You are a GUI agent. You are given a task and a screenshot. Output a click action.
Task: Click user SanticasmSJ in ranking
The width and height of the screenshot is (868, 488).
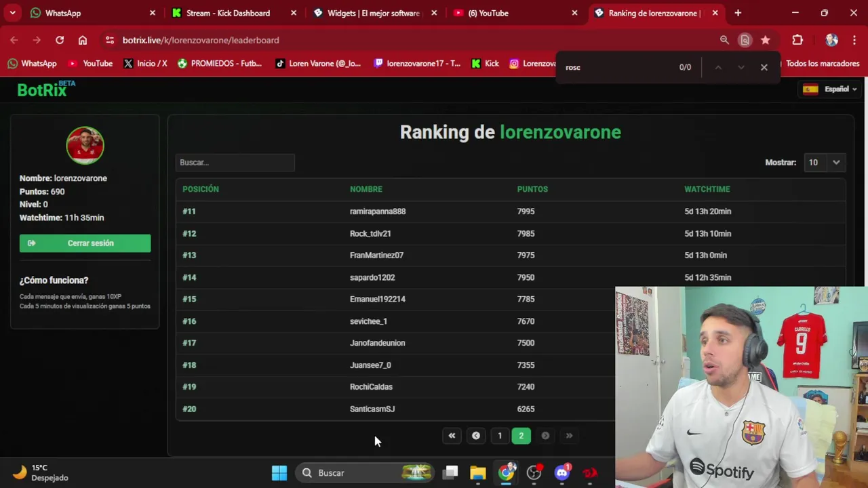(372, 409)
